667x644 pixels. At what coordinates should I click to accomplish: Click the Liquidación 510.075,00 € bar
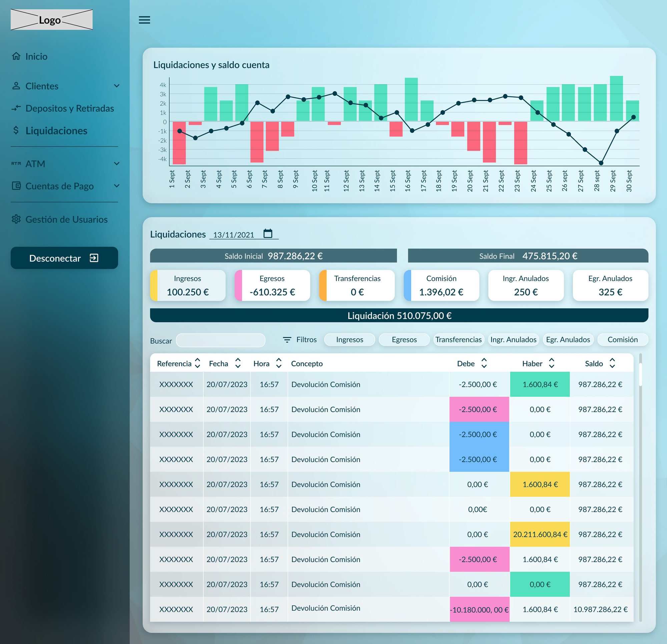(399, 315)
